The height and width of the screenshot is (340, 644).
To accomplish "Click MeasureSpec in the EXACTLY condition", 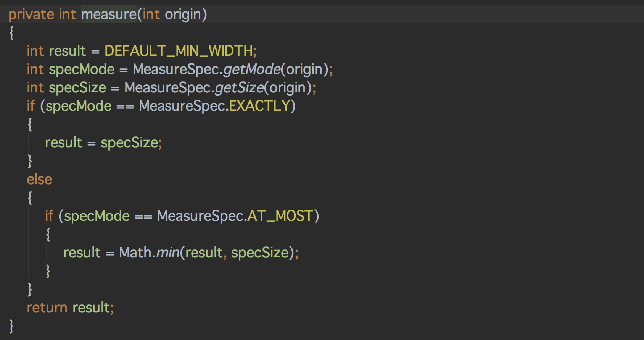I will coord(182,106).
